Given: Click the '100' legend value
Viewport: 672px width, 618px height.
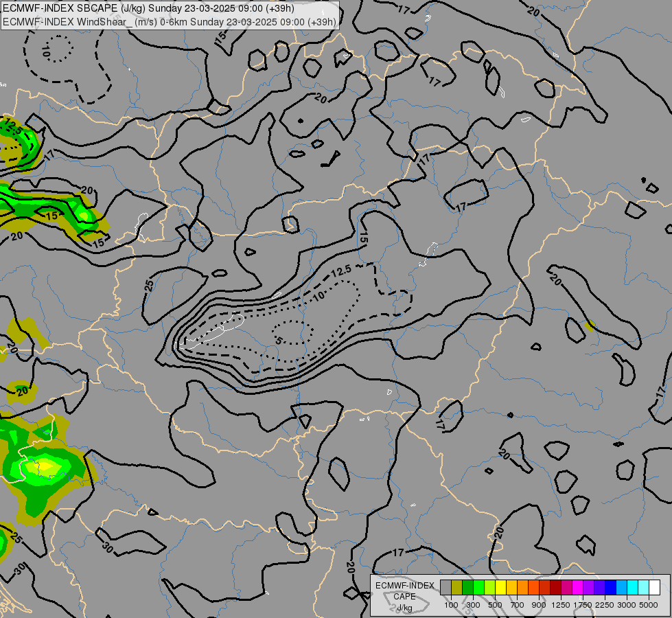Looking at the screenshot, I should [x=451, y=605].
